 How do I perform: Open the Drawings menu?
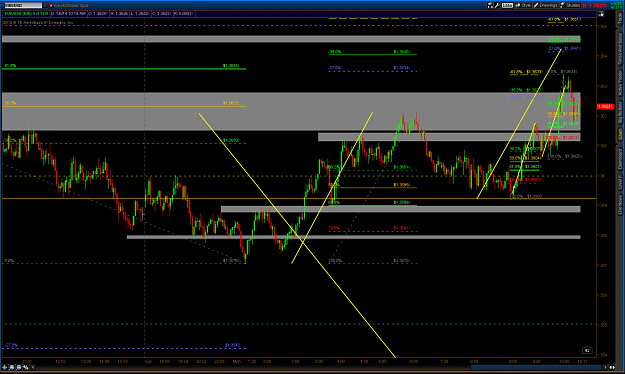[546, 5]
